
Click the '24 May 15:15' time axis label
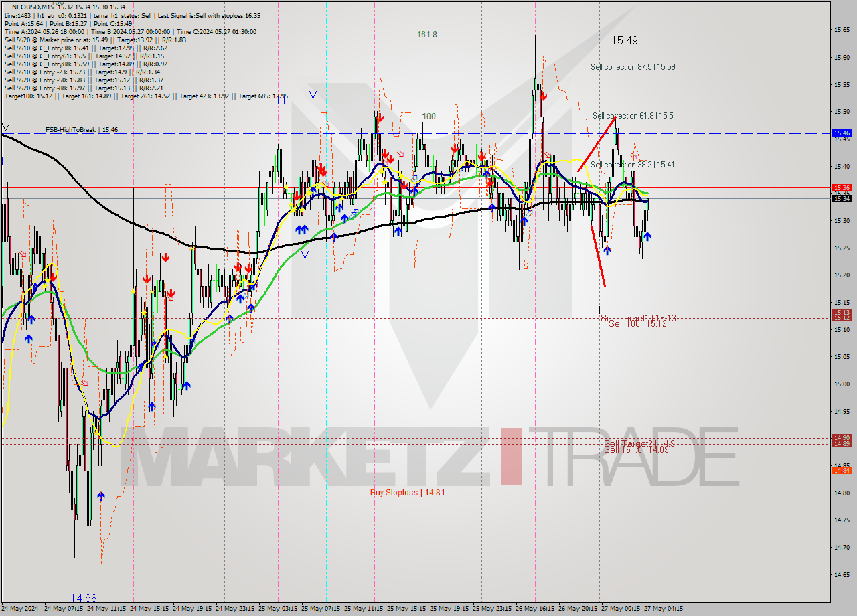(149, 609)
